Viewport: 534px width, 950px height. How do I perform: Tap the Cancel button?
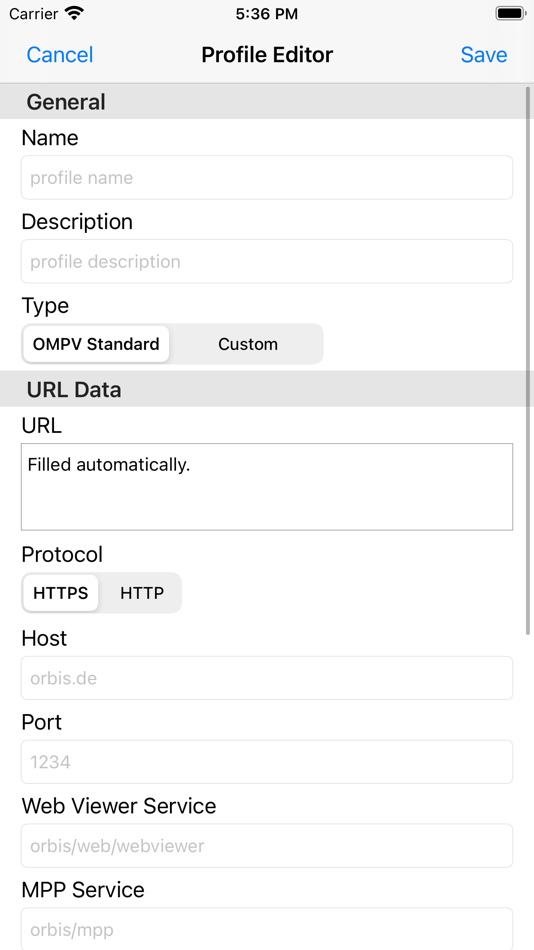point(59,55)
